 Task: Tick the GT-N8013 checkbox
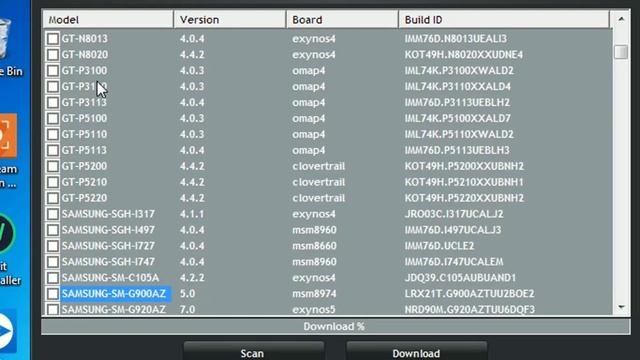click(53, 39)
